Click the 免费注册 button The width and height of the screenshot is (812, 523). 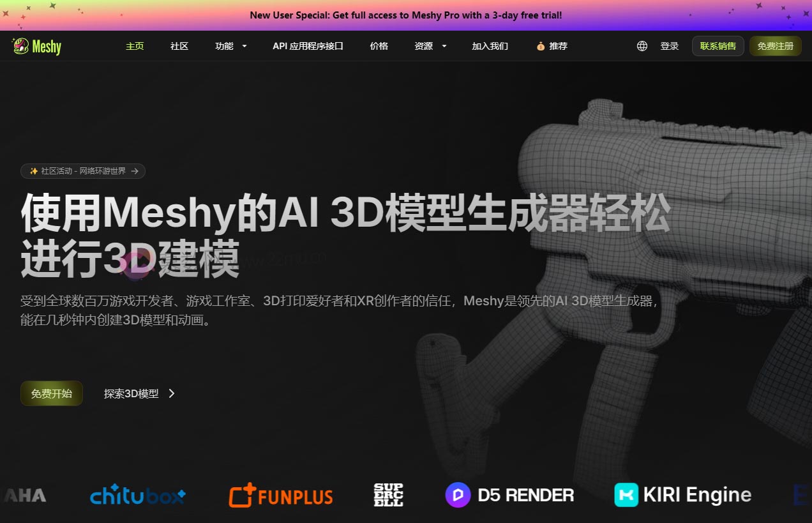(x=776, y=45)
